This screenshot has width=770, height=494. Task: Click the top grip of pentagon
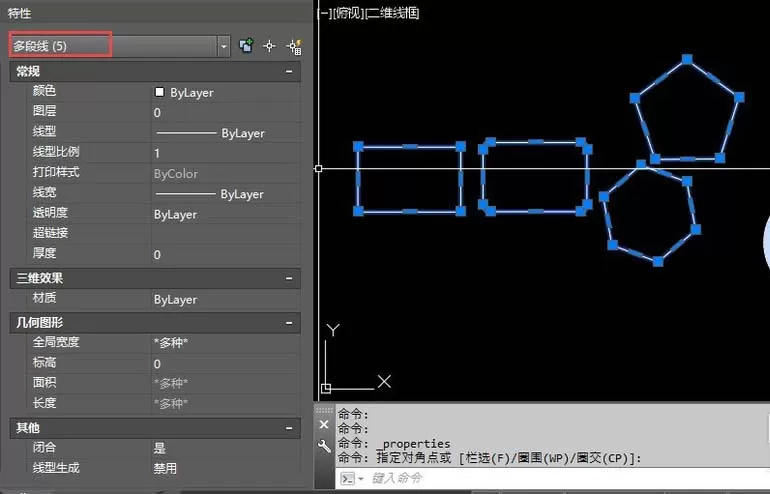pos(687,59)
